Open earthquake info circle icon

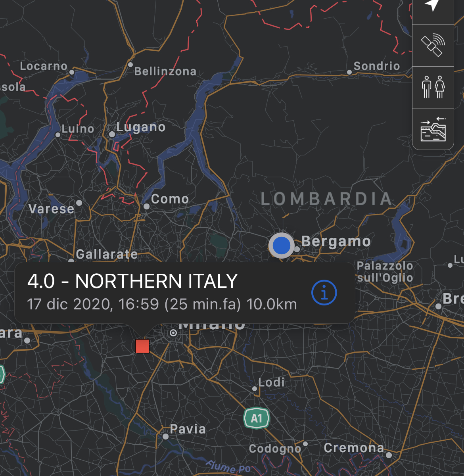tap(324, 293)
